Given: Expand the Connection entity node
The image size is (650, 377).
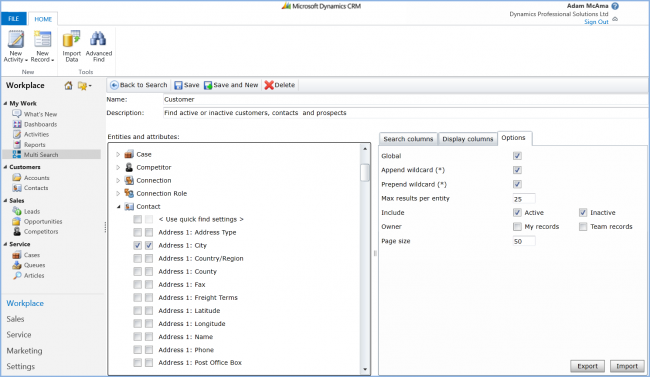Looking at the screenshot, I should (118, 180).
